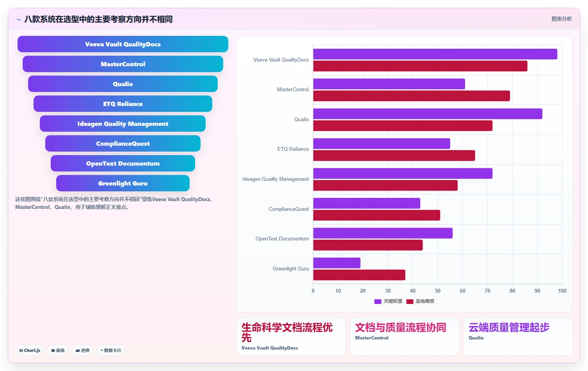
Task: Click Qualio purple 关键权重 bar
Action: coord(428,114)
